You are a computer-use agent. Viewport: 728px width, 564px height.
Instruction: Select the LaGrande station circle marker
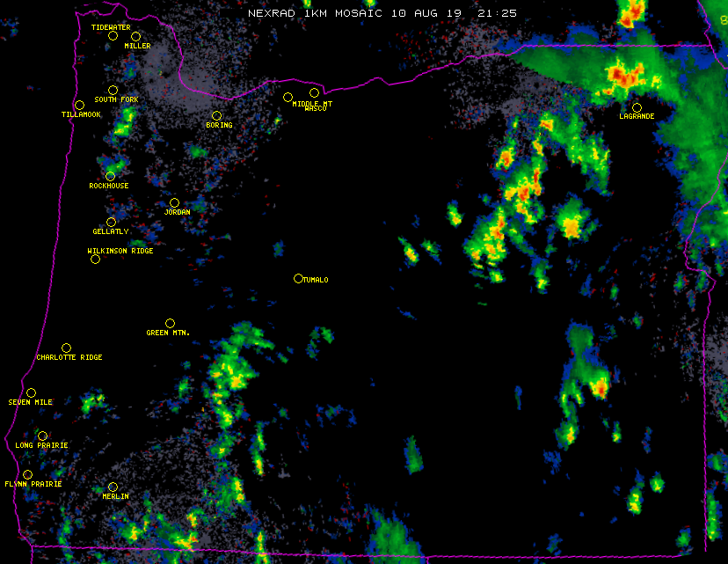637,108
